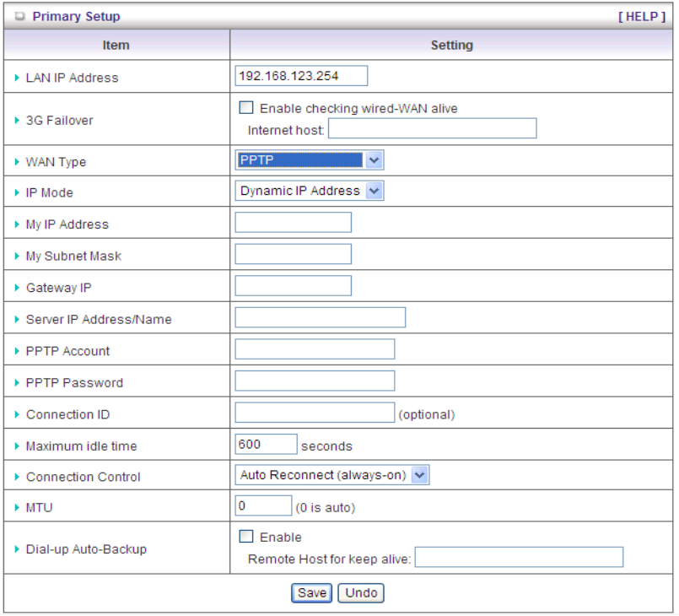Viewport: 679px width, 616px height.
Task: Click the arrow icon beside MTU
Action: [x=18, y=508]
